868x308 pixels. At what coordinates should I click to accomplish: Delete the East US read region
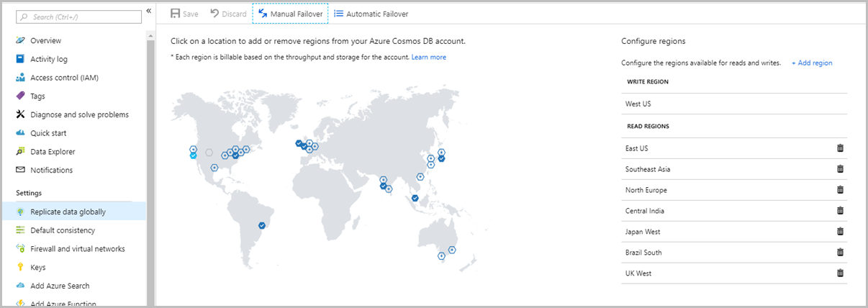[840, 148]
